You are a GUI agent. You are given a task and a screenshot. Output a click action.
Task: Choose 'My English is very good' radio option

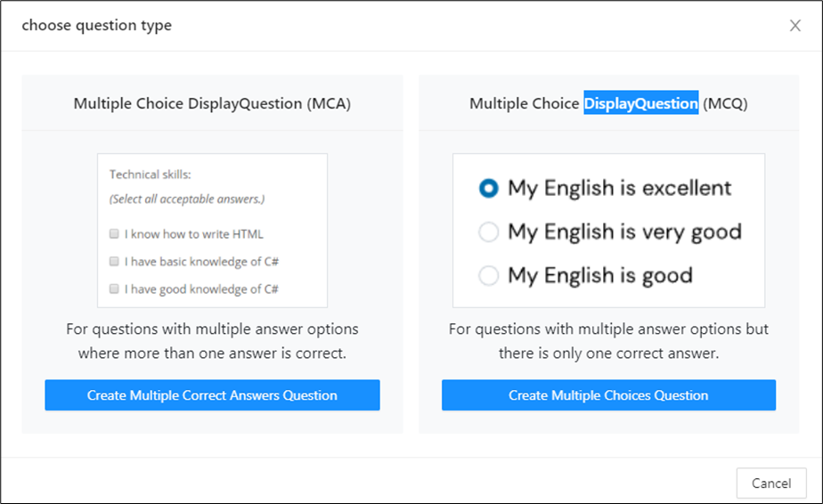[x=488, y=232]
